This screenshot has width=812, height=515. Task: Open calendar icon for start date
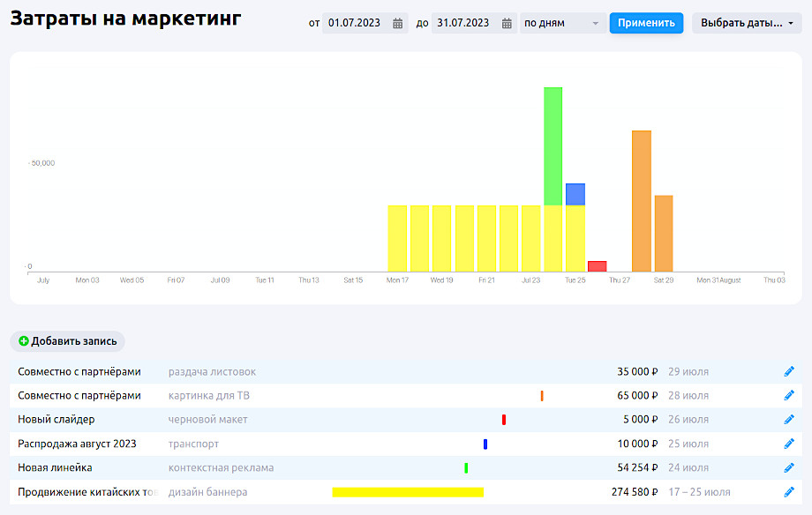click(x=398, y=23)
